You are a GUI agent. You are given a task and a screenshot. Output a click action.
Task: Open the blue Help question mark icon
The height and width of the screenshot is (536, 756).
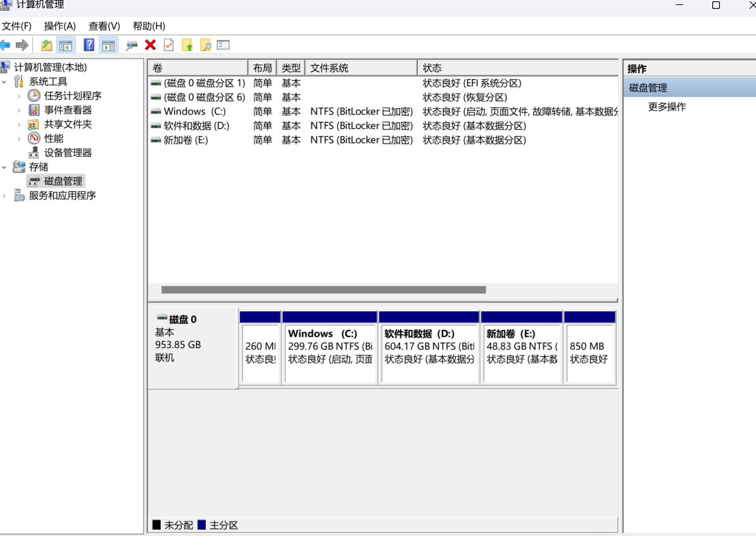tap(89, 45)
